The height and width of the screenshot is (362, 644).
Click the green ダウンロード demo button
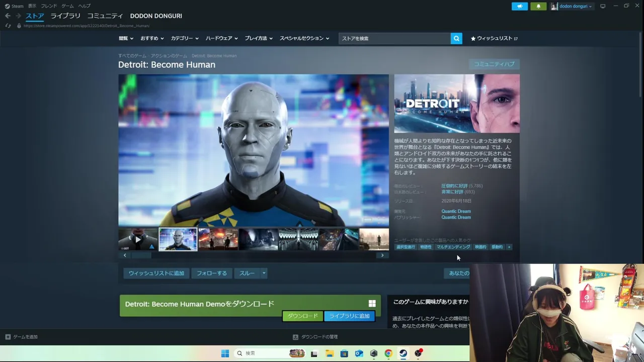tap(303, 316)
